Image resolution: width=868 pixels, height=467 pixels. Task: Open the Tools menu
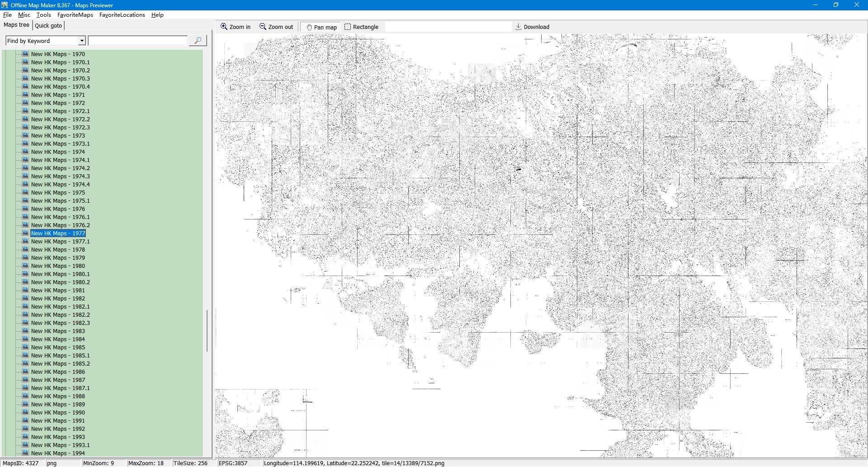[44, 15]
